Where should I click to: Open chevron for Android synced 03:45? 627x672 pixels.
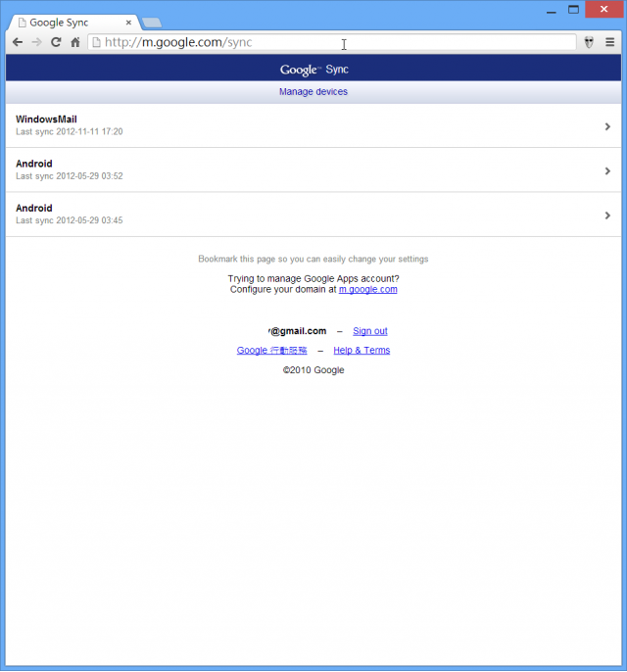607,216
